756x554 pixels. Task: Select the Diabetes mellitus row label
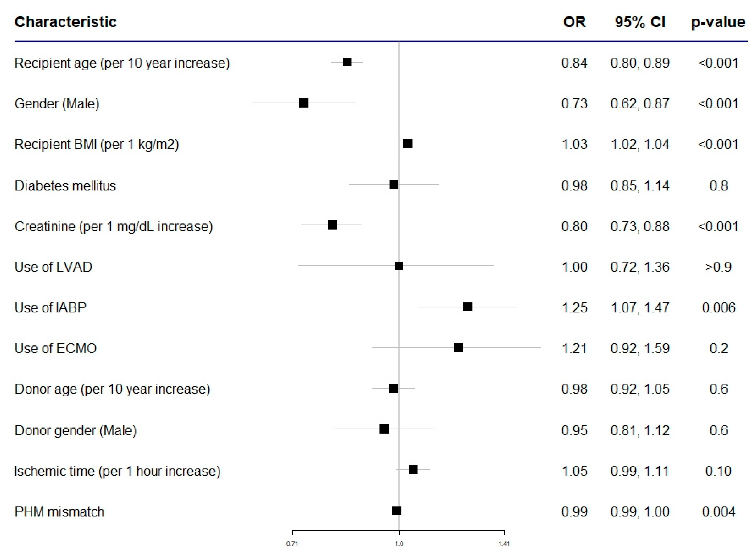pos(65,186)
